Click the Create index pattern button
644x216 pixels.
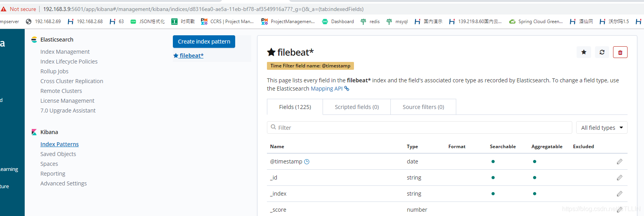point(204,42)
